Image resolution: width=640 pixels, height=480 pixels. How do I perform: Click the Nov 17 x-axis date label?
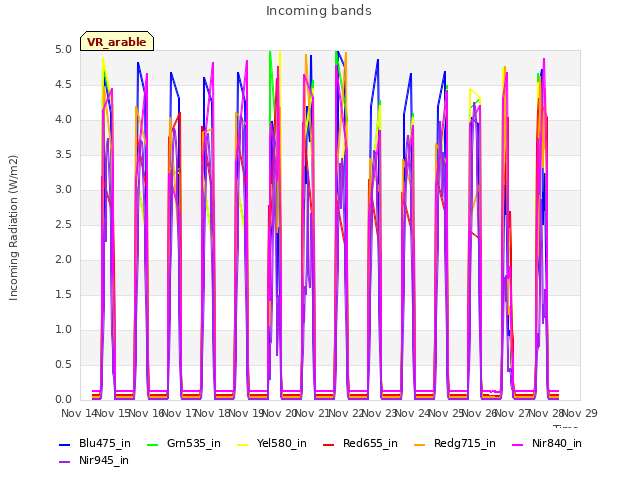pos(180,413)
